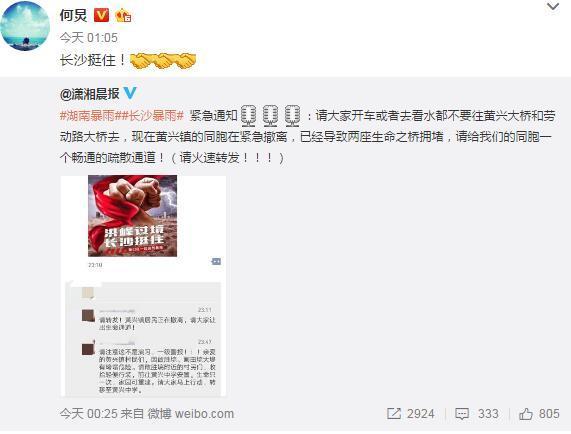This screenshot has height=434, width=571.
Task: Click the small picture icon inside the attached screenshot
Action: click(216, 261)
